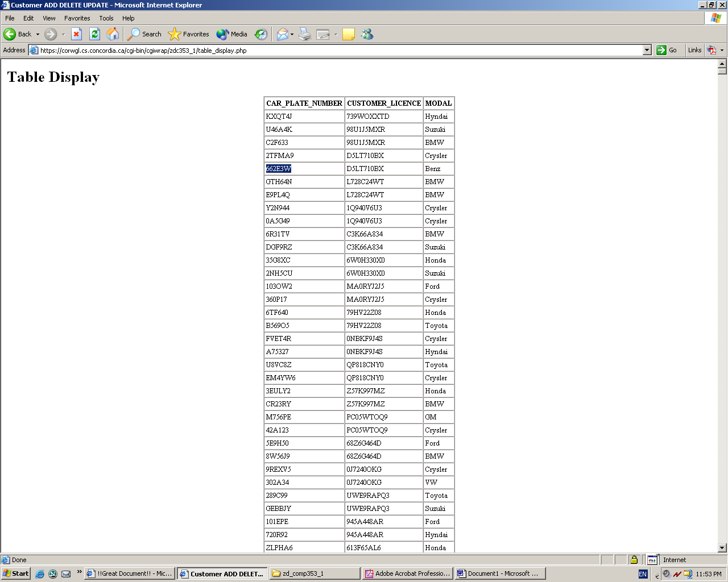Click the address bar URL field
The width and height of the screenshot is (728, 582).
coord(340,50)
